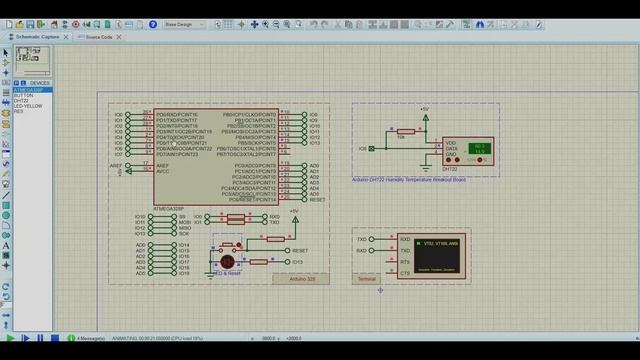Click the blue Pan/center view icon

(x=254, y=24)
